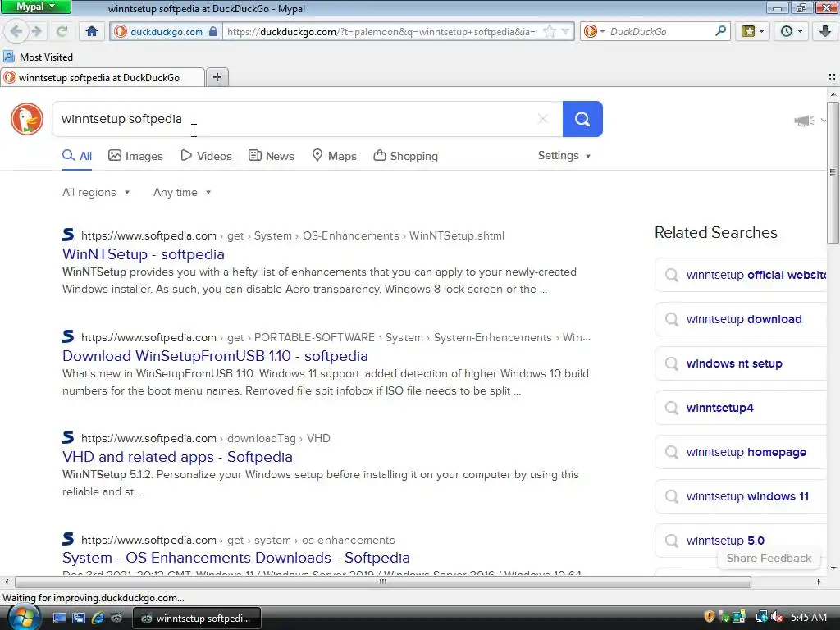Open the All regions filter dropdown

96,192
